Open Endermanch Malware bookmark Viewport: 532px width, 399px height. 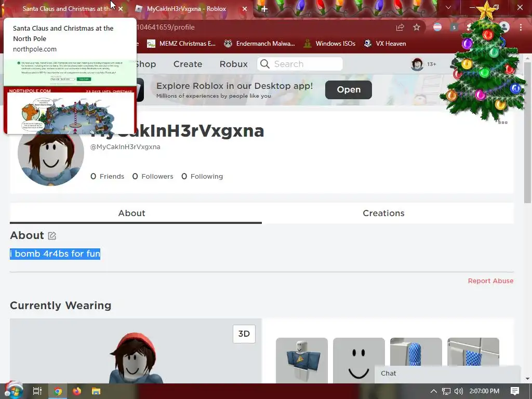(x=260, y=44)
